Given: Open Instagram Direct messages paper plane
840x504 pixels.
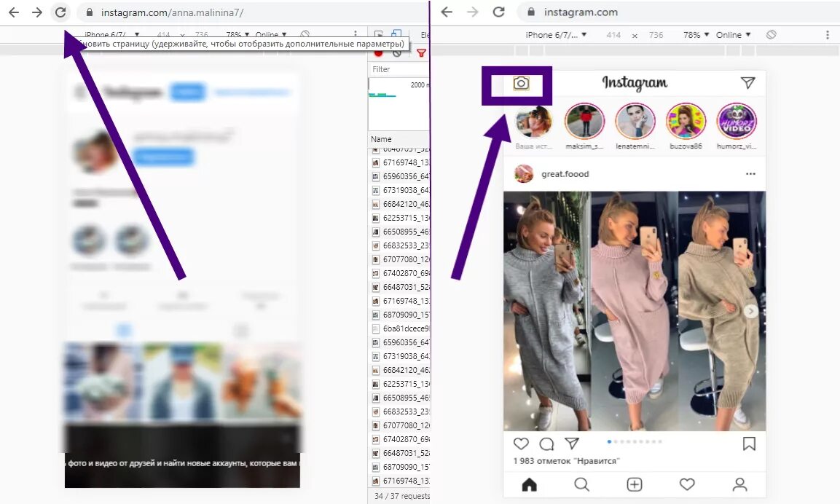Looking at the screenshot, I should point(748,82).
